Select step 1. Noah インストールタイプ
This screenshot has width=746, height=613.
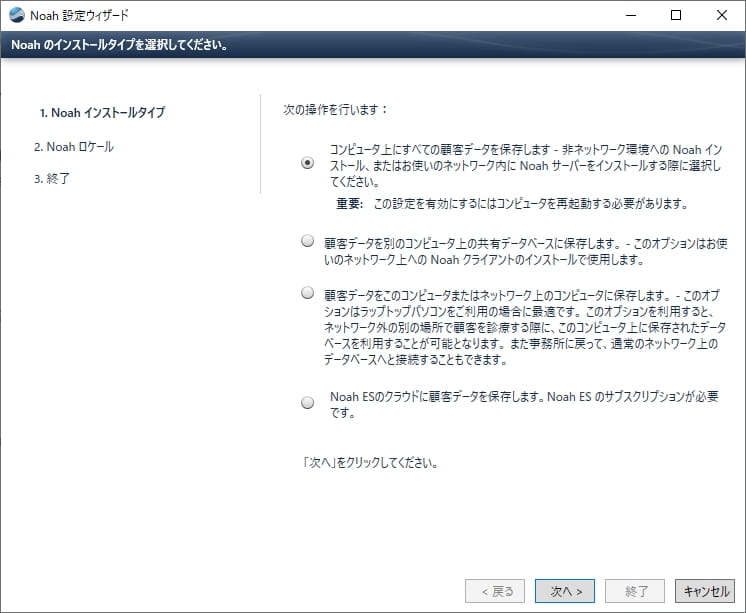[102, 113]
